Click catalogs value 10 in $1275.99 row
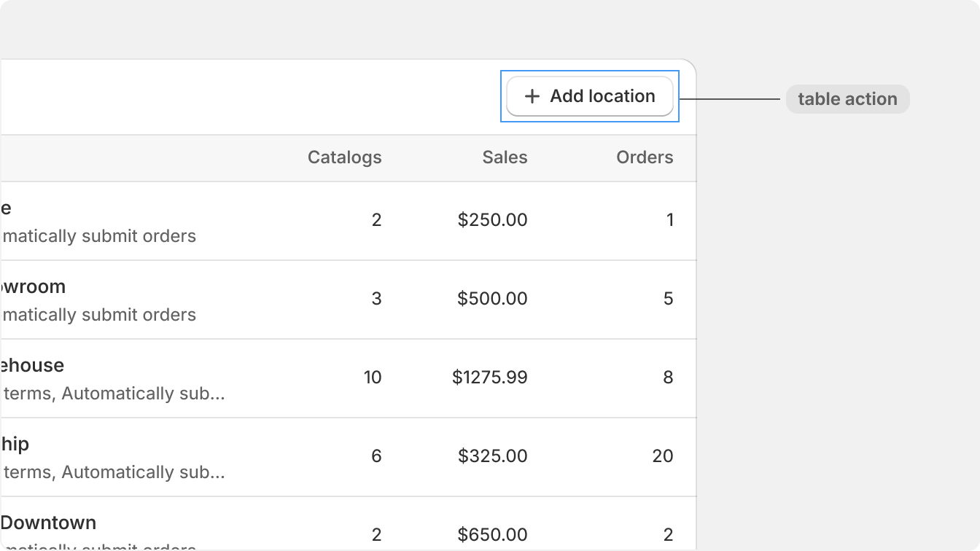Screen dimensions: 980x551 click(x=373, y=378)
